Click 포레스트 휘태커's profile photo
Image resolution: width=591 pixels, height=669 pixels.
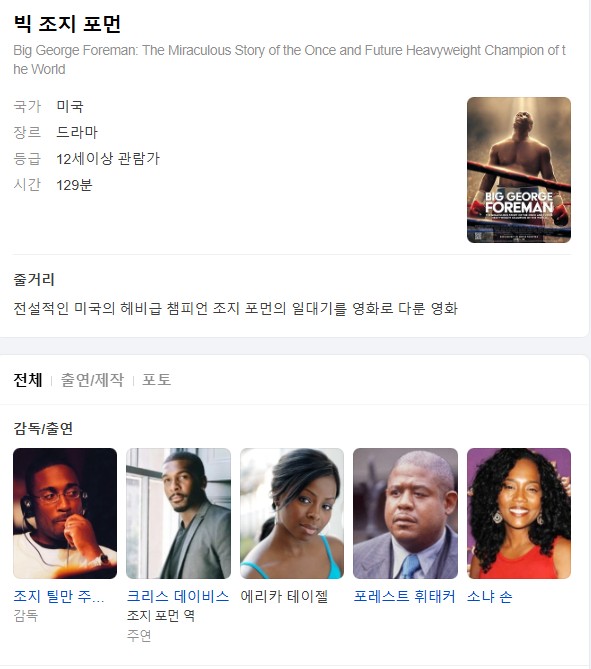point(405,513)
